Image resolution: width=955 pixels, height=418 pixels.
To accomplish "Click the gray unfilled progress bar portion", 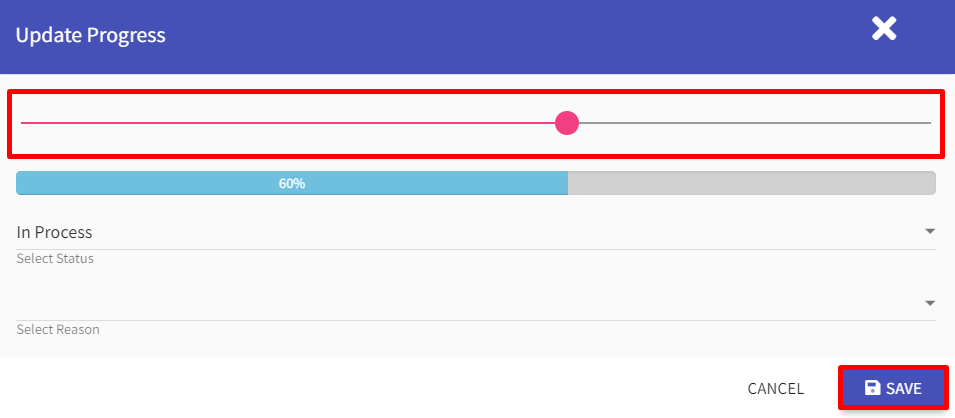I will click(x=752, y=183).
